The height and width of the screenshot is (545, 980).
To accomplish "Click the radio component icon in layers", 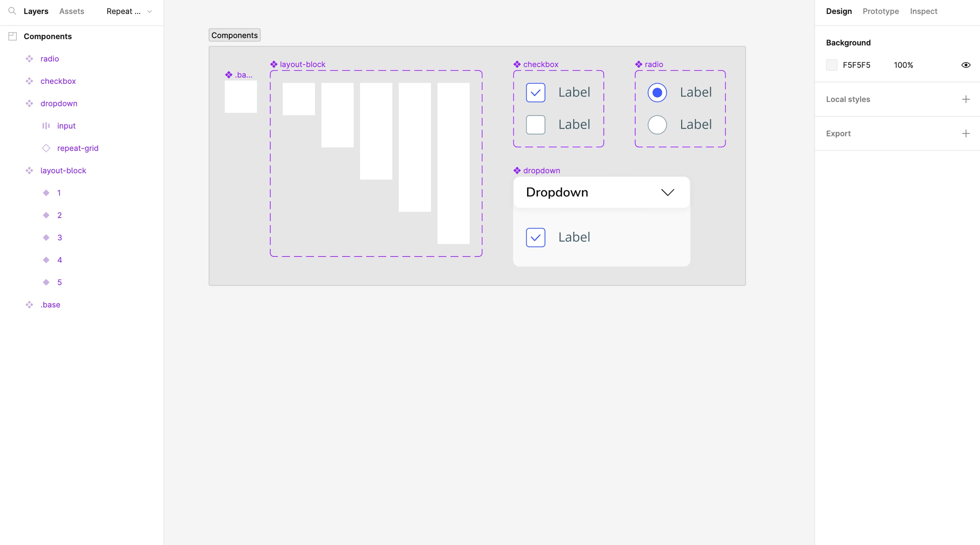I will (x=29, y=59).
